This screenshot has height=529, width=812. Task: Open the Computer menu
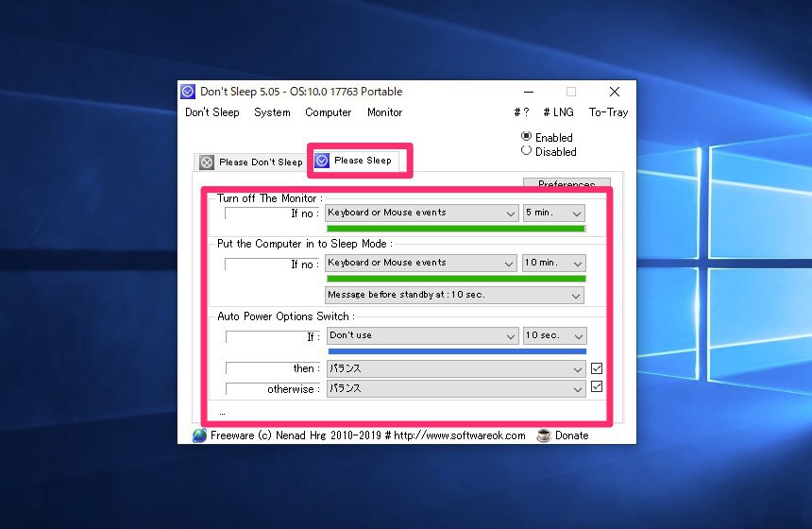[329, 112]
